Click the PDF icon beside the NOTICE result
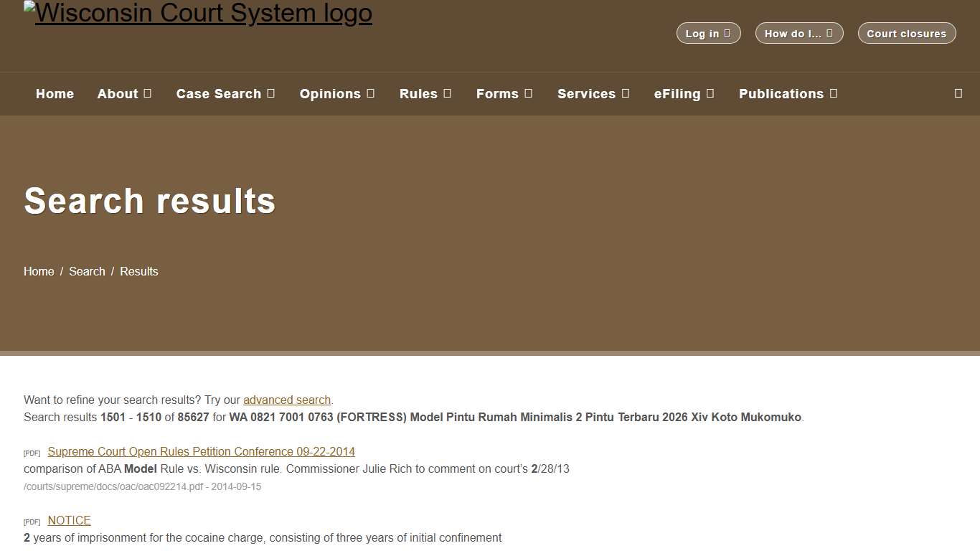Image resolution: width=980 pixels, height=551 pixels. point(32,522)
